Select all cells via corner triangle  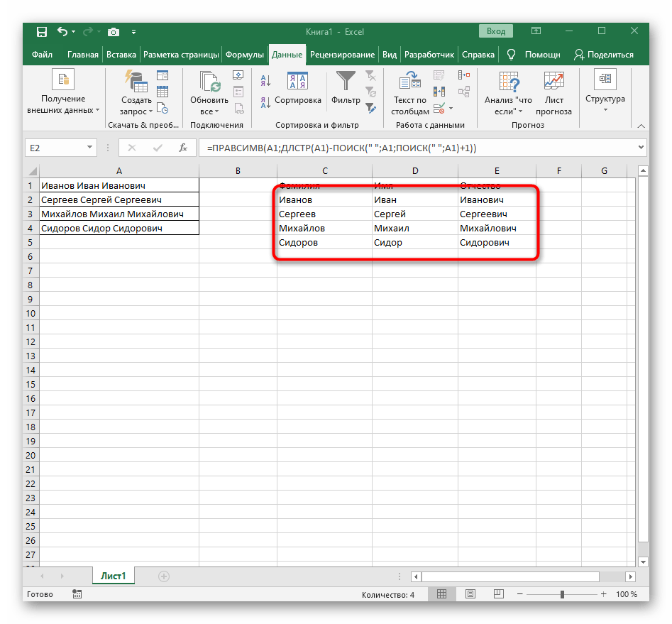[33, 172]
